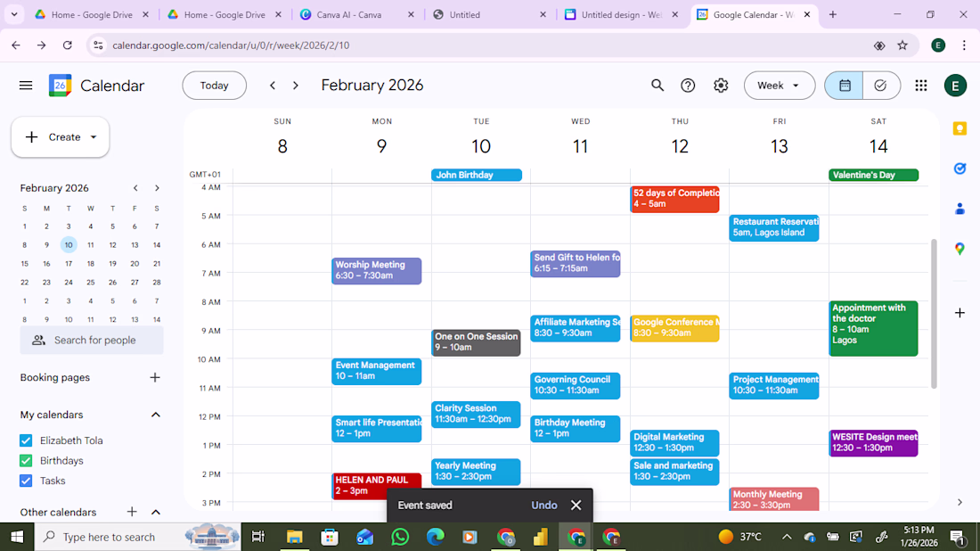Viewport: 980px width, 551px height.
Task: Show hidden system tray icons
Action: coord(787,537)
